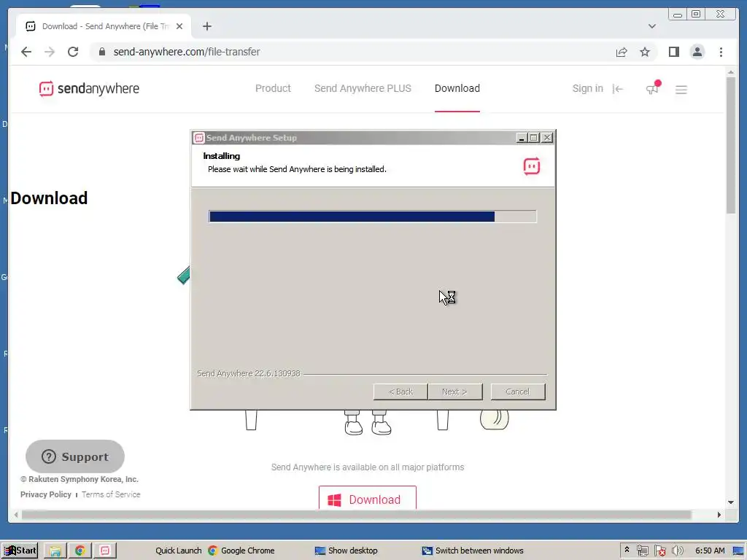The height and width of the screenshot is (560, 747).
Task: Open the Privacy Policy link
Action: [x=46, y=494]
